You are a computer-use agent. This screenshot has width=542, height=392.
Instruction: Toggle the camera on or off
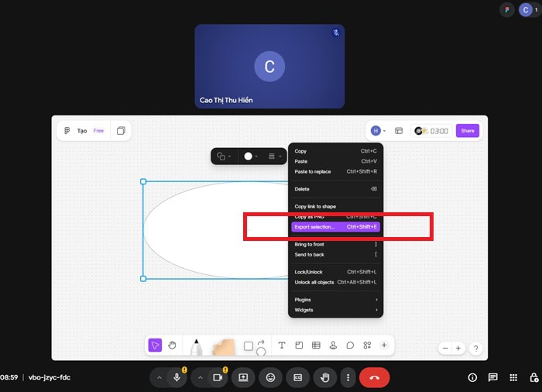218,377
